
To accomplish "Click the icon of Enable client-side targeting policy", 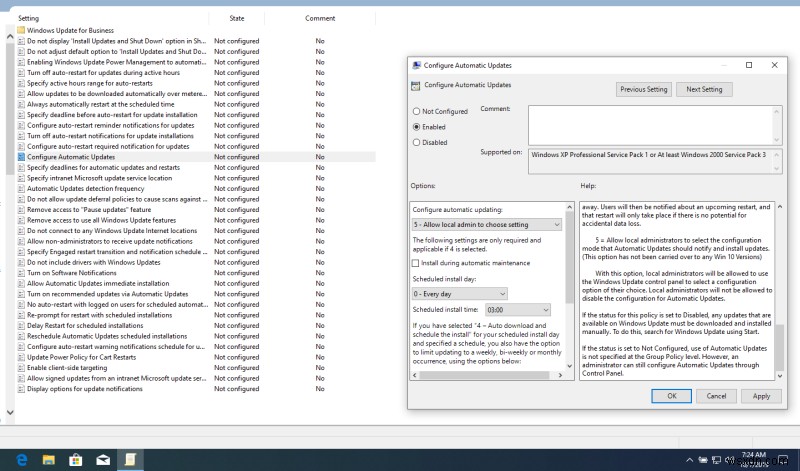I will point(21,367).
